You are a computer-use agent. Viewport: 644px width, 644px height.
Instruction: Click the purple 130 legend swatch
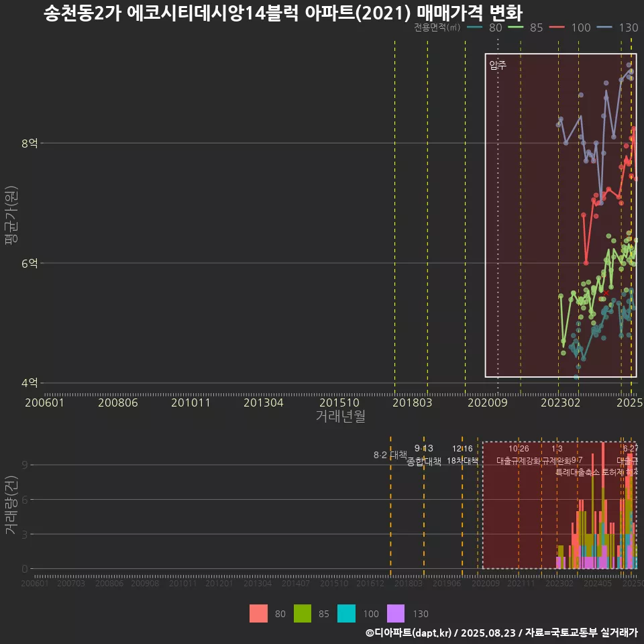(396, 614)
